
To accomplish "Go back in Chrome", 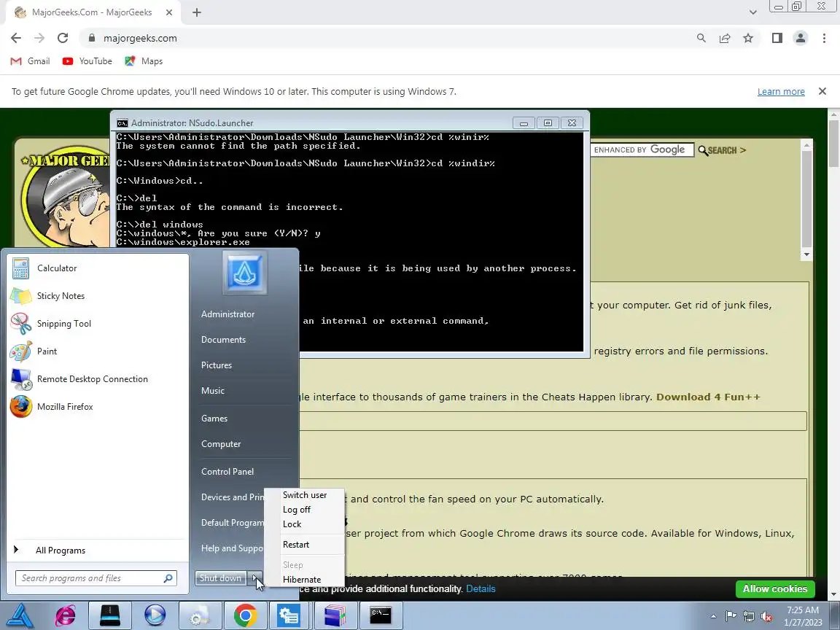I will (16, 38).
